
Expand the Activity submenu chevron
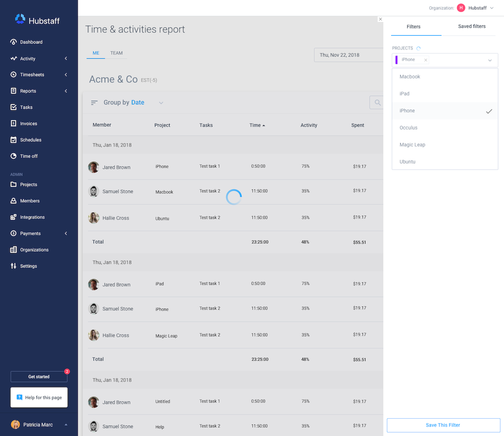(66, 58)
